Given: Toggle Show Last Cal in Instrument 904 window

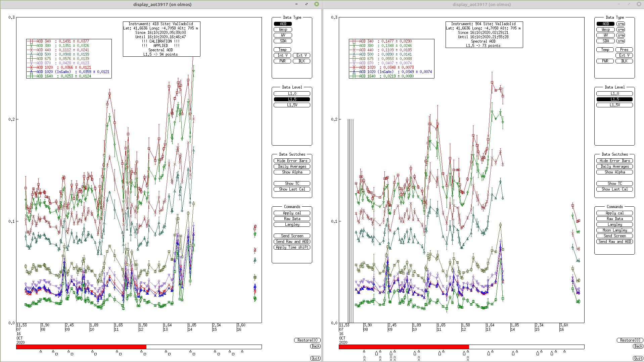Looking at the screenshot, I should click(x=614, y=189).
